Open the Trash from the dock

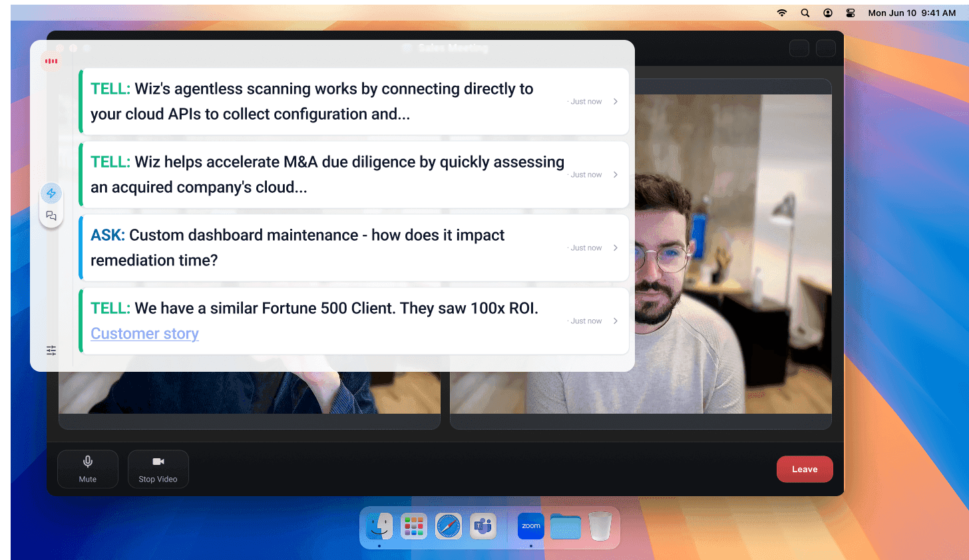pyautogui.click(x=600, y=525)
